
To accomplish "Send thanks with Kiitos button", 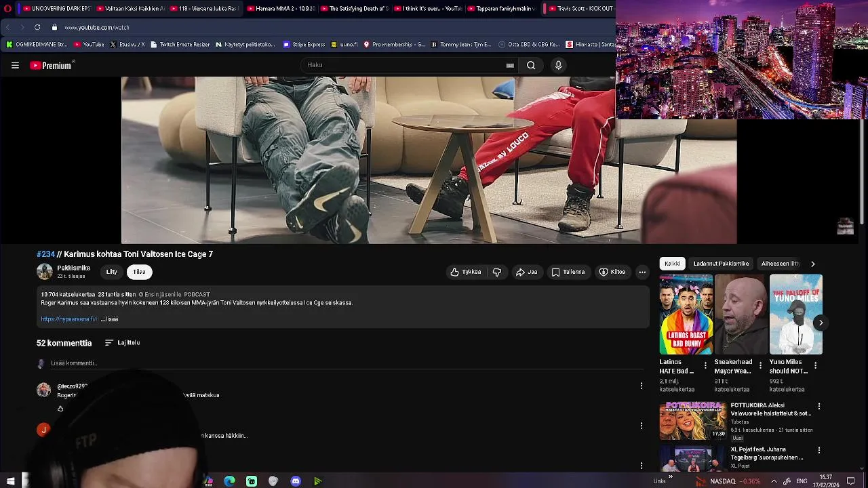I will coord(612,272).
